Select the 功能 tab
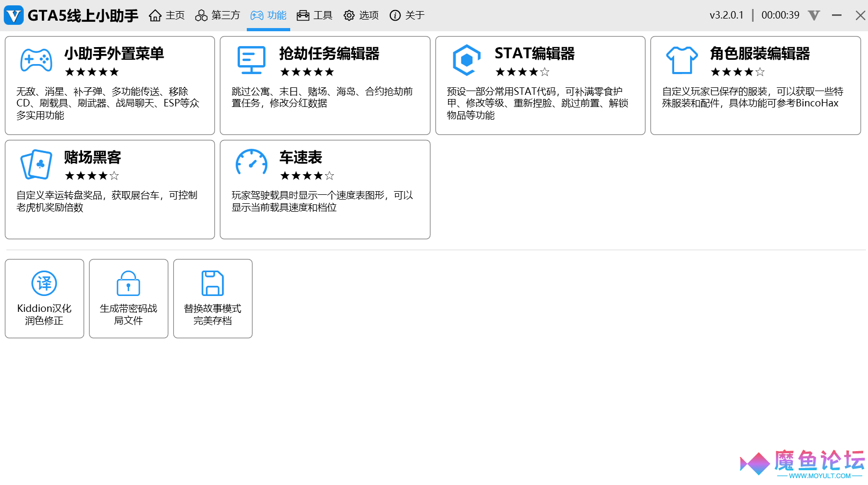Screen dimensions: 868x485 click(x=269, y=15)
